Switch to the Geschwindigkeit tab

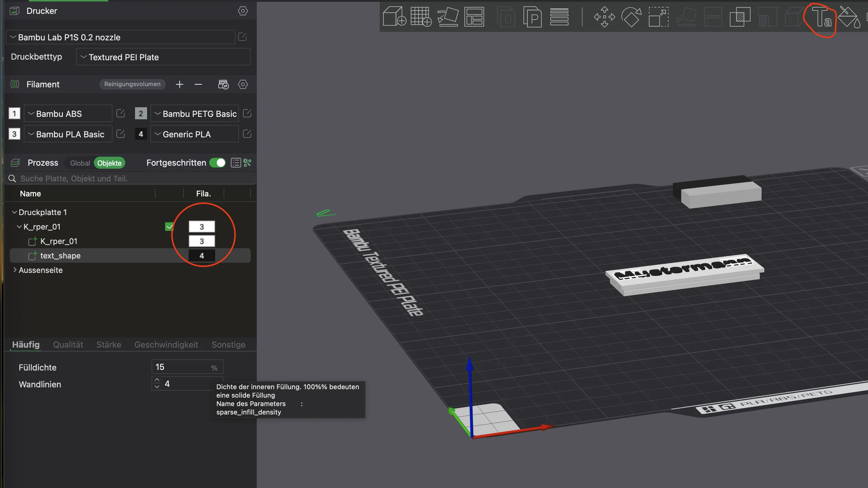pos(166,345)
